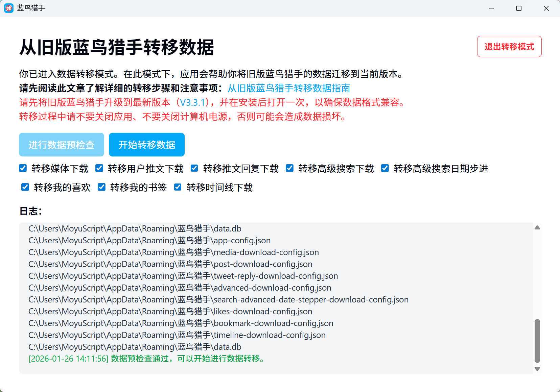
Task: Uncheck 转移我的喜欢 checkbox
Action: coord(25,187)
